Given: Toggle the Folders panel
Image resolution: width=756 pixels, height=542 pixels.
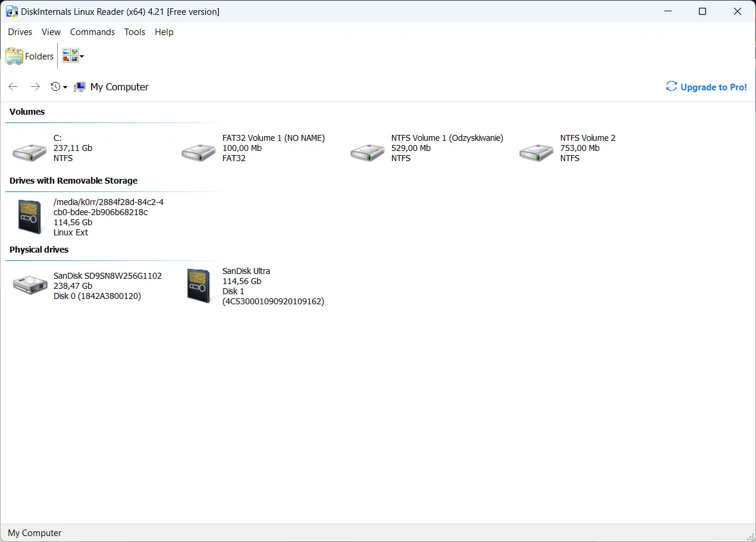Looking at the screenshot, I should (29, 55).
